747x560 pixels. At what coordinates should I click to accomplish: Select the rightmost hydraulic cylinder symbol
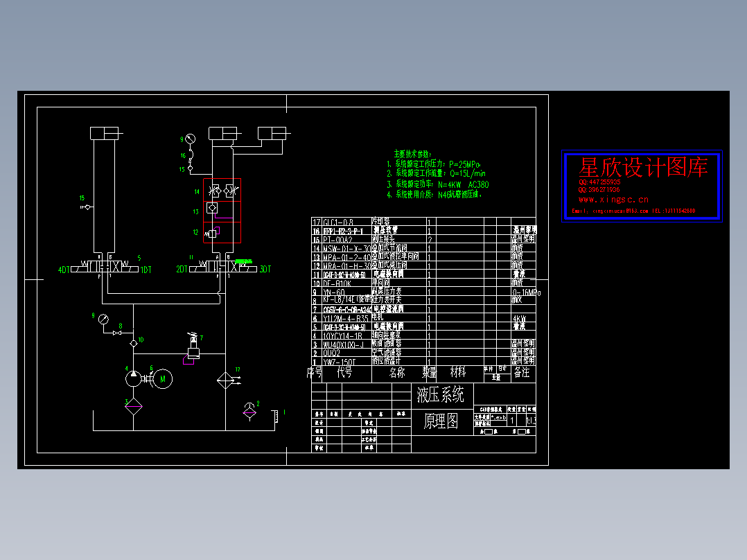[x=272, y=133]
